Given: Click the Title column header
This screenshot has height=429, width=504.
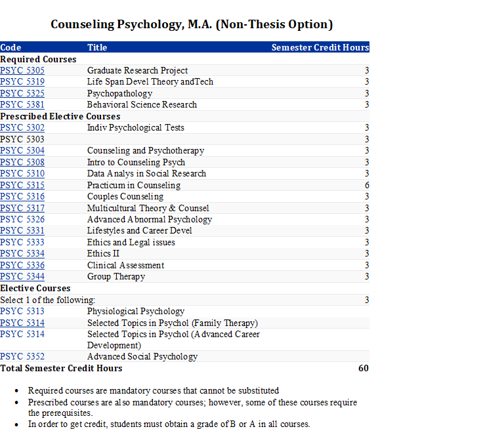Looking at the screenshot, I should tap(97, 47).
